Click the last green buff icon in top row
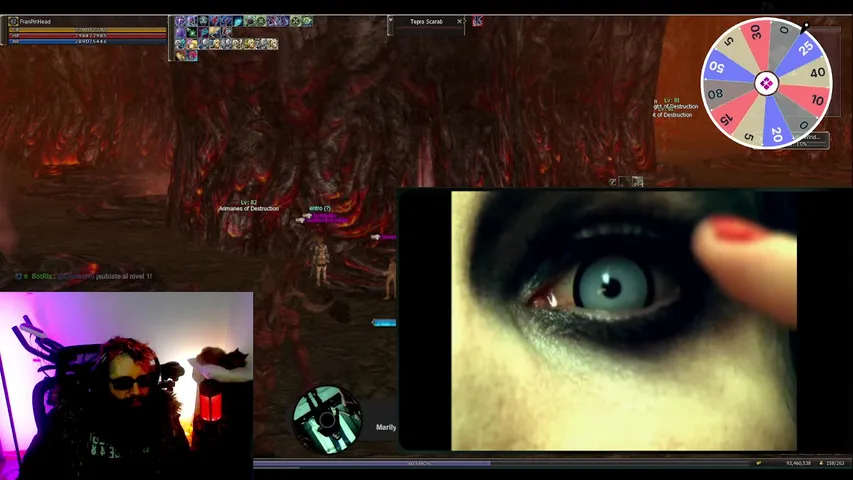Viewport: 853px width, 480px height. click(x=307, y=21)
